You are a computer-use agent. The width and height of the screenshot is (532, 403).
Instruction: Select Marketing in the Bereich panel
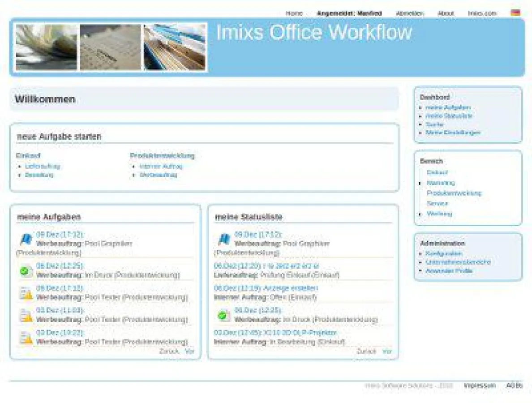click(x=441, y=183)
